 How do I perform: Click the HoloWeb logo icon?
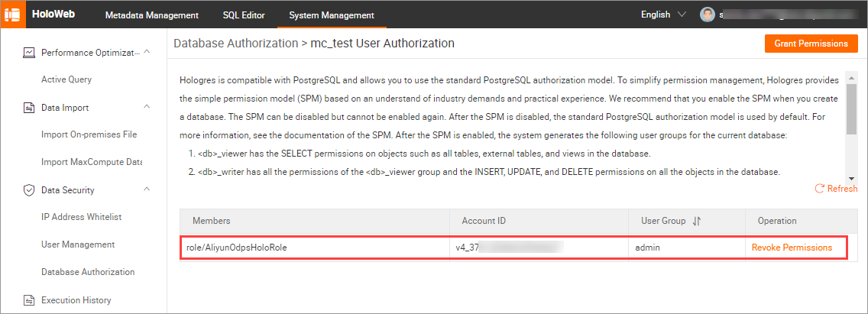point(12,15)
